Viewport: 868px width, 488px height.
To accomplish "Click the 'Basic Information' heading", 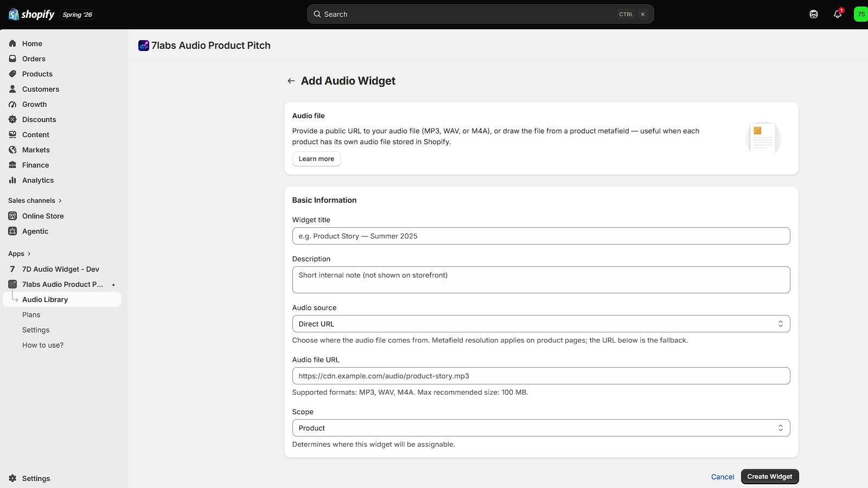I will pyautogui.click(x=324, y=200).
